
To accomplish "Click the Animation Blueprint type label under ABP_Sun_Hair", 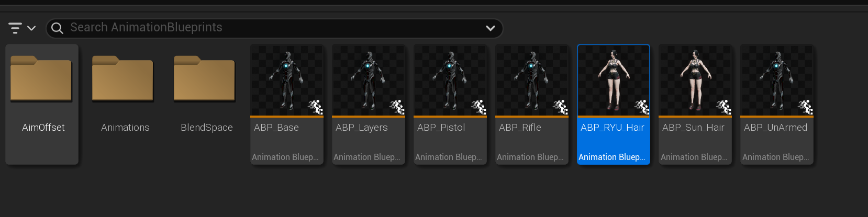I will point(694,157).
